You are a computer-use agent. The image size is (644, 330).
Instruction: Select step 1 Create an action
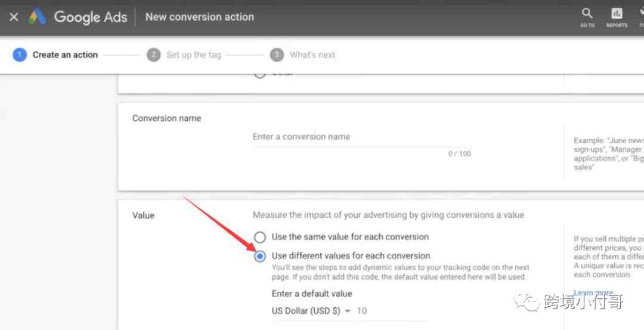(x=55, y=55)
